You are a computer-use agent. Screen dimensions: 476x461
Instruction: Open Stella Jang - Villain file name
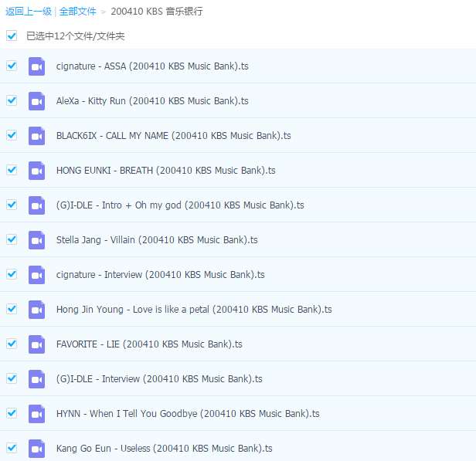(157, 240)
